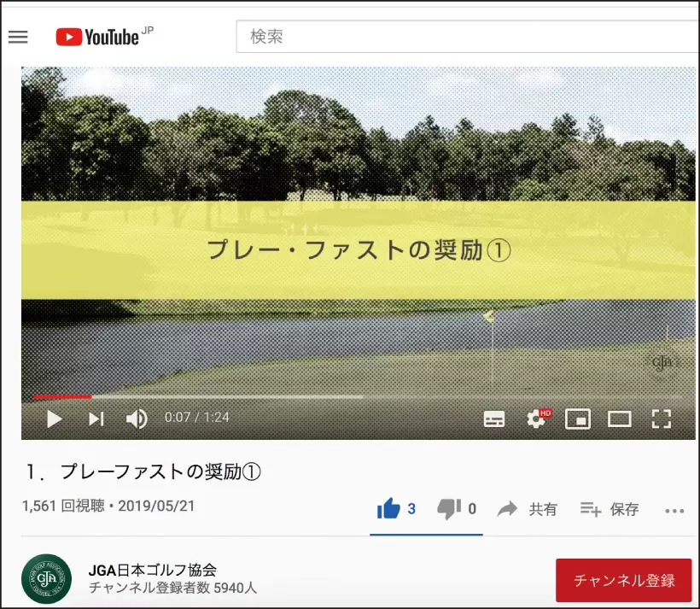Toggle theater mode view
Screen dimensions: 700x609
pyautogui.click(x=619, y=419)
